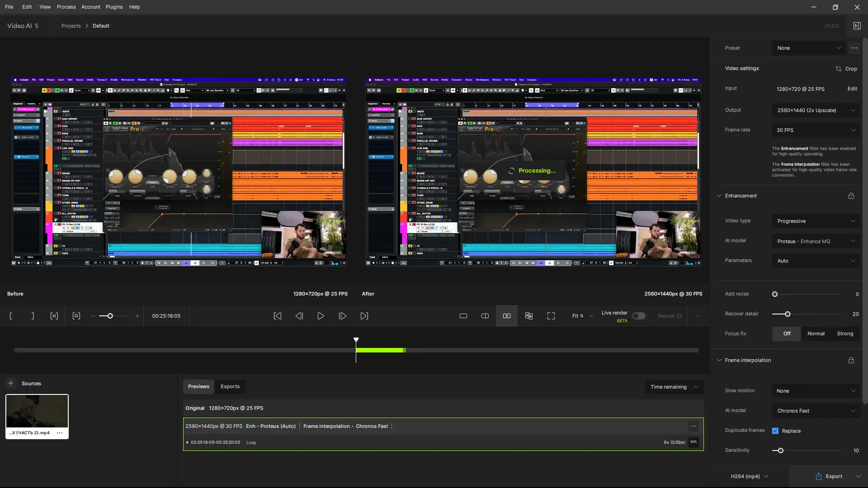
Task: Open the Output resolution dropdown
Action: click(x=816, y=110)
